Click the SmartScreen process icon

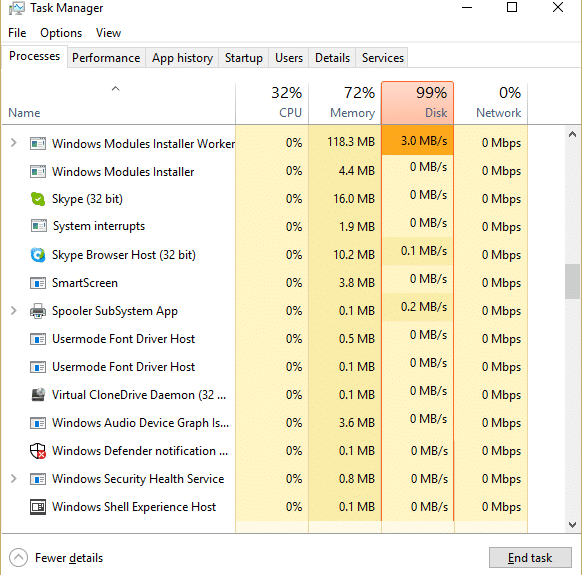coord(38,283)
